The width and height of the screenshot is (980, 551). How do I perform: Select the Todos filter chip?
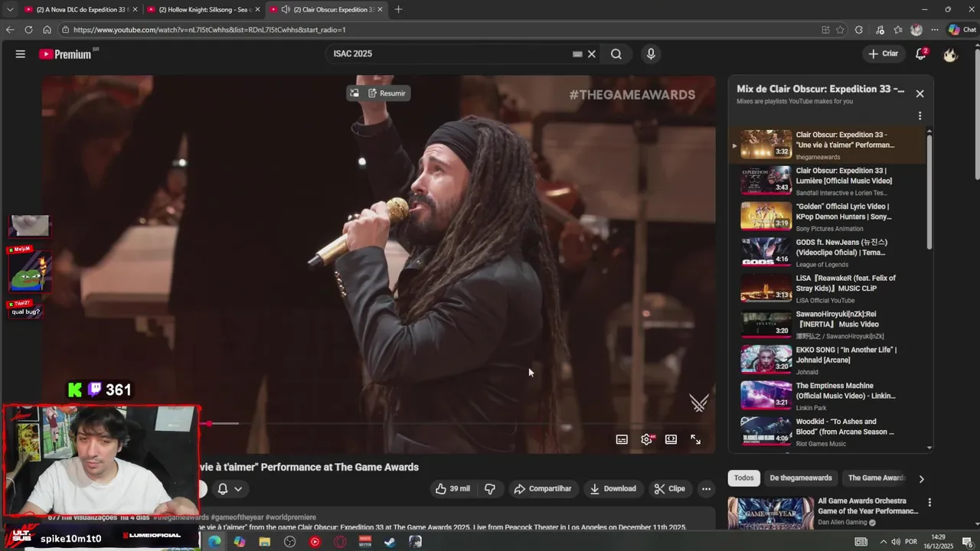coord(743,478)
